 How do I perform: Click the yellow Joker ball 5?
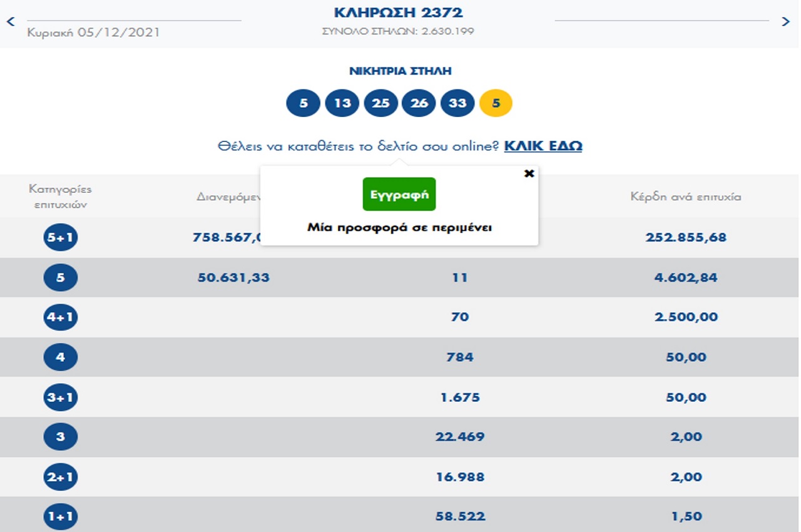point(496,103)
